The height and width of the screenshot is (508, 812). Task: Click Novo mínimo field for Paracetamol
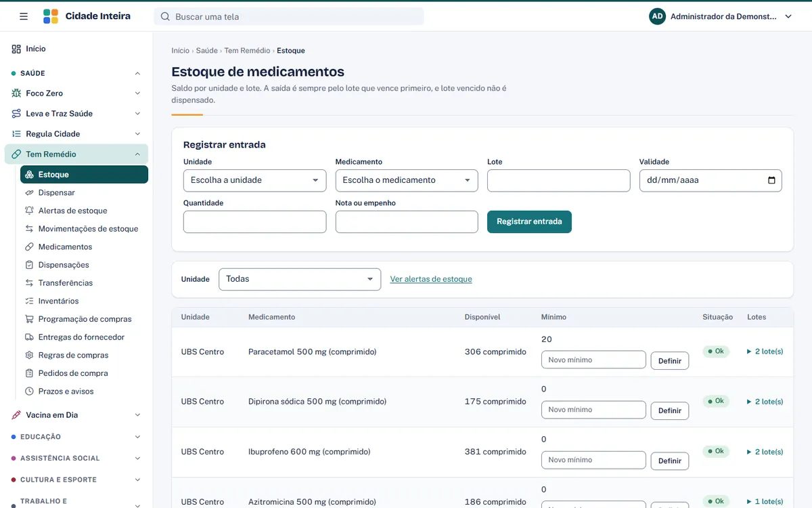[x=593, y=360]
